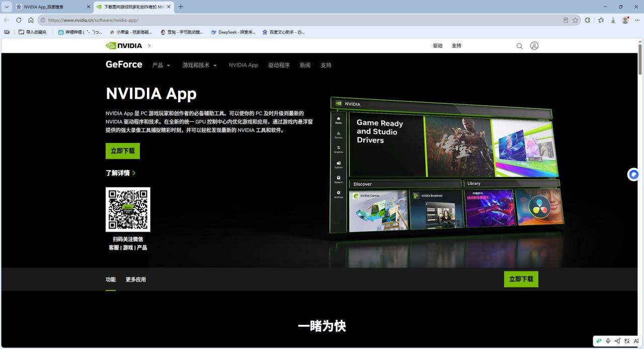Open the browser extensions puzzle icon
This screenshot has width=644, height=349.
coord(588,20)
